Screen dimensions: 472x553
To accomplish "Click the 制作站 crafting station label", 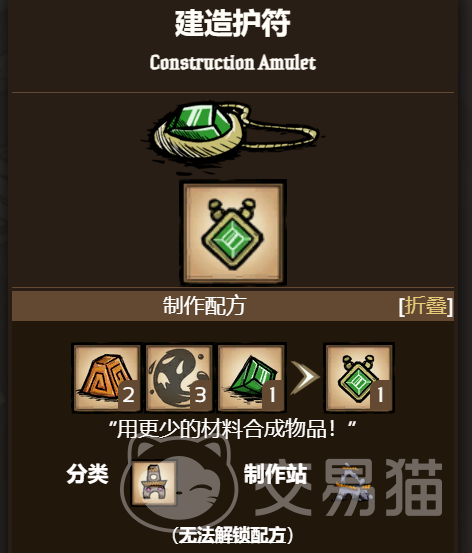I will (x=275, y=474).
